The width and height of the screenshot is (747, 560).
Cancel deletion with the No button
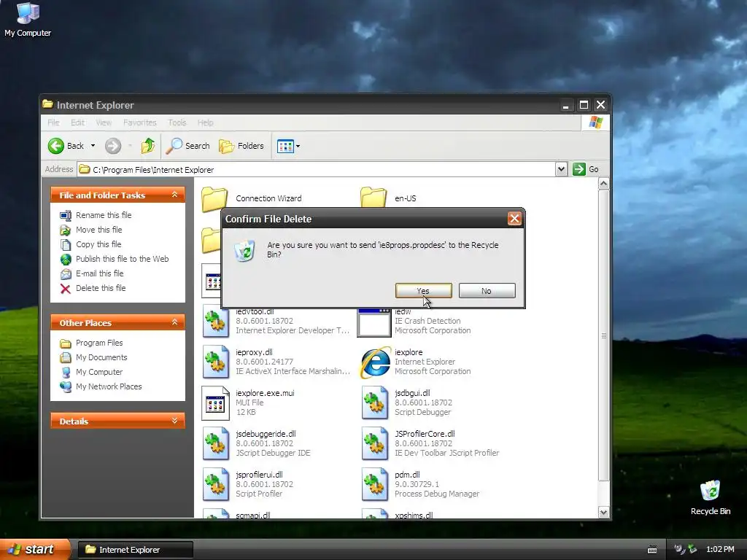[x=487, y=290]
